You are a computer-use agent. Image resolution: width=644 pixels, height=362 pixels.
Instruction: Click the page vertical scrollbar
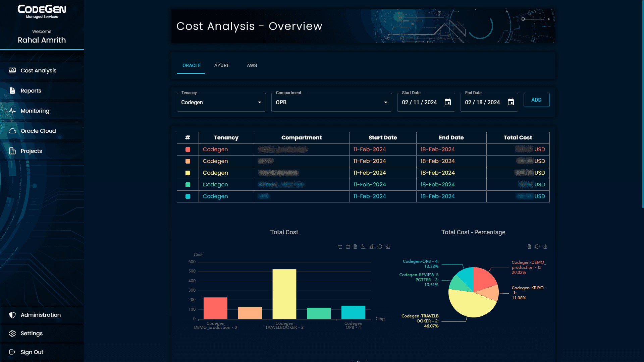643,104
